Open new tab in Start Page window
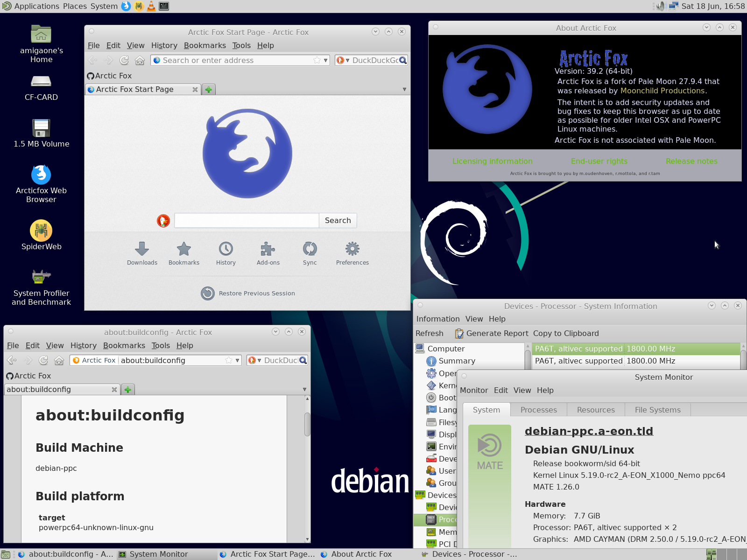This screenshot has height=560, width=747. (209, 90)
